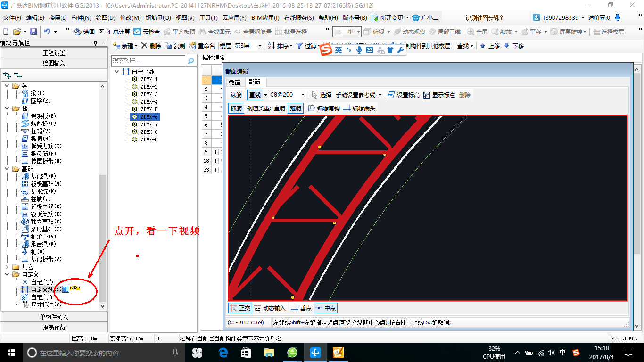Switch to 配筋 tab

[254, 82]
